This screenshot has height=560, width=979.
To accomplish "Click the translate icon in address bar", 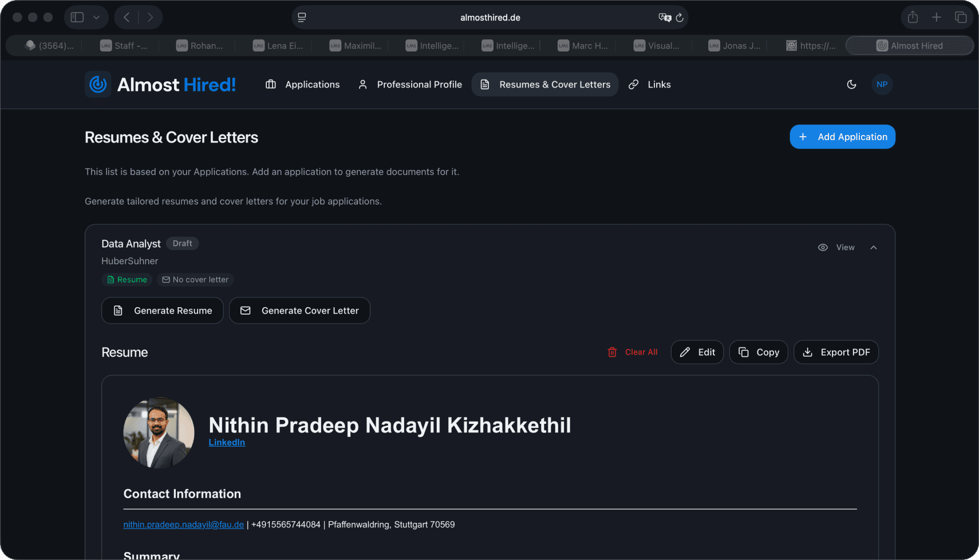I will (664, 18).
